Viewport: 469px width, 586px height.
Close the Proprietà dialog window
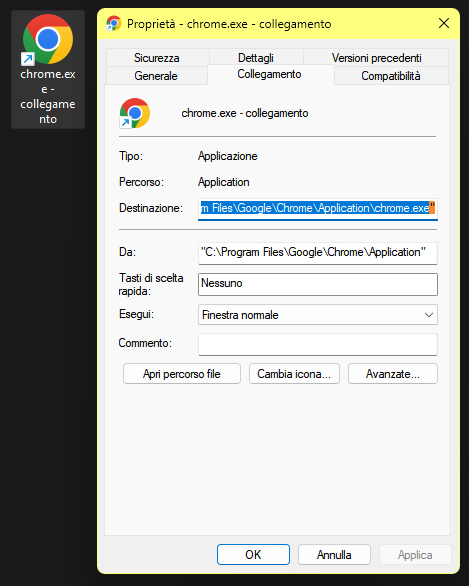pyautogui.click(x=444, y=24)
